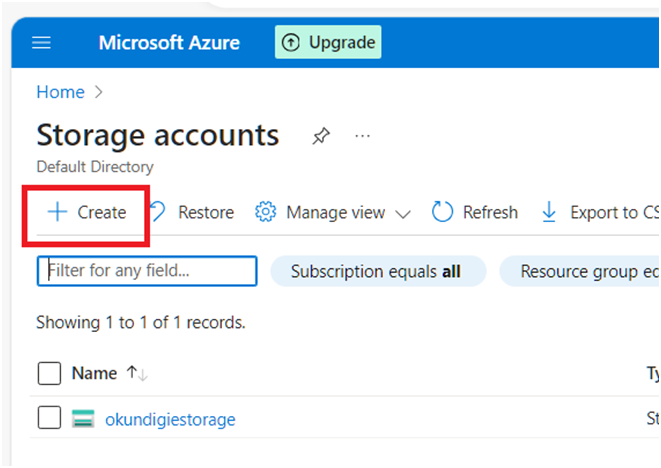The image size is (661, 468).
Task: Click the Upgrade button
Action: [x=328, y=42]
